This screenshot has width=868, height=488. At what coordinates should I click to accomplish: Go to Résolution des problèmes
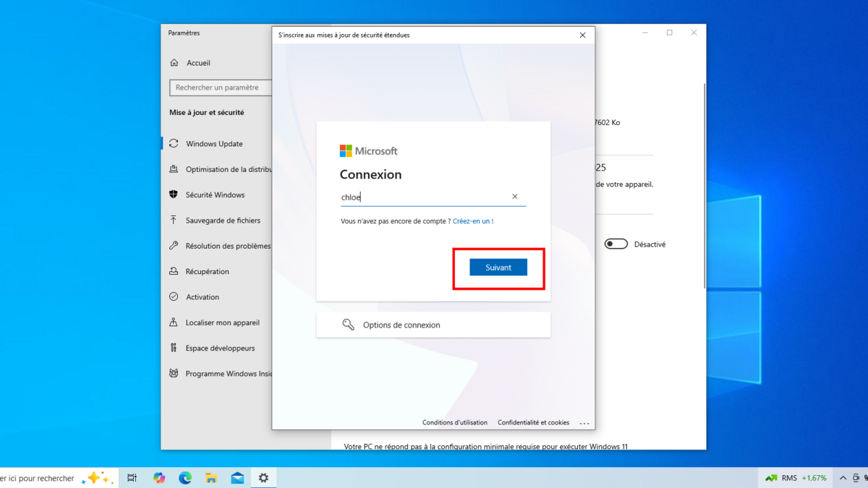(227, 246)
